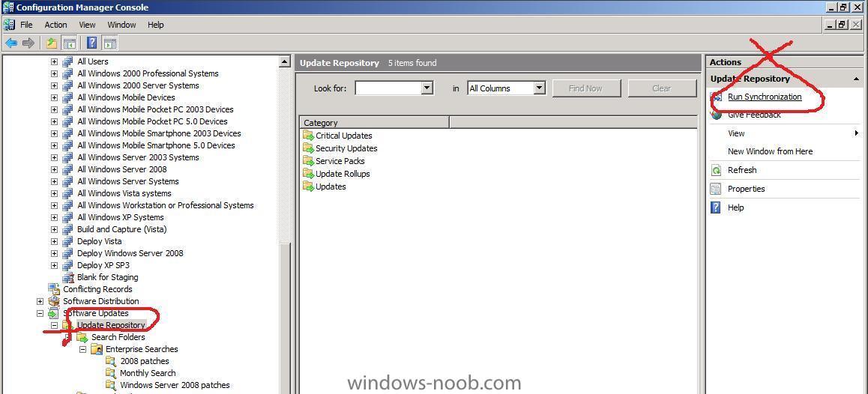This screenshot has height=394, width=868.
Task: Toggle the Show/Hide Console Tree icon
Action: (69, 43)
